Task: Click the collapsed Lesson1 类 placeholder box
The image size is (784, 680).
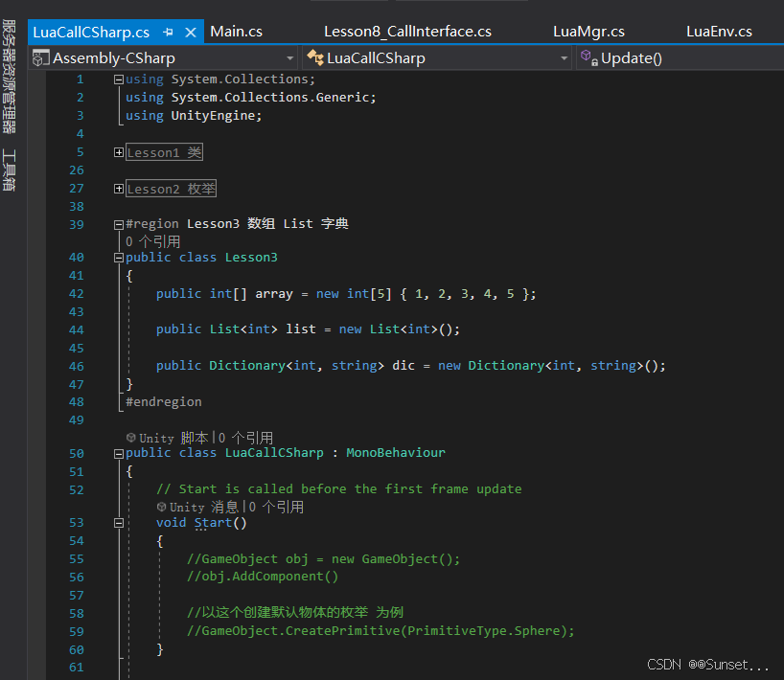Action: pos(164,152)
